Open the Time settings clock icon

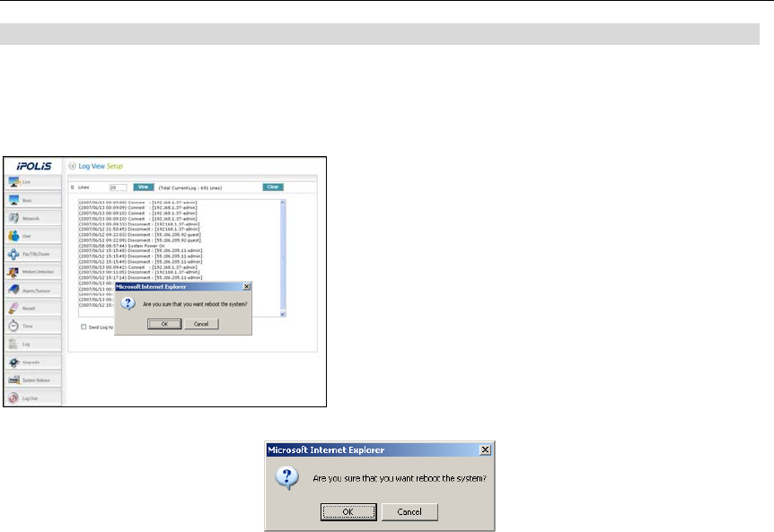[13, 326]
